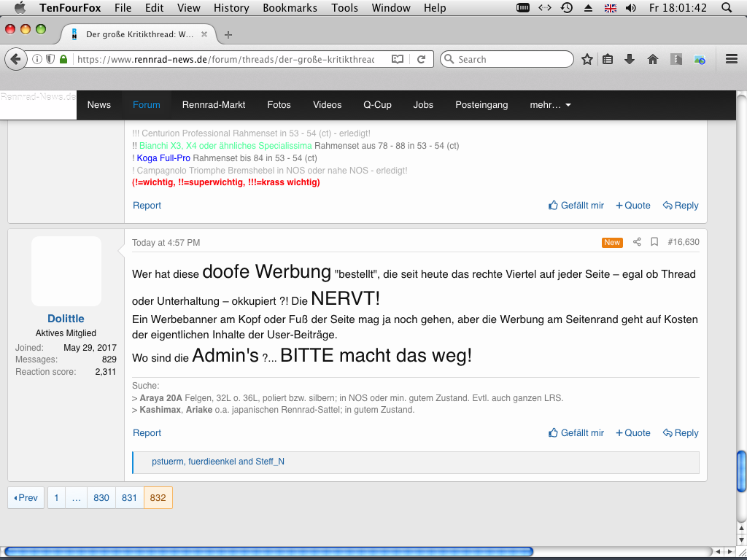Open the Bookmarks menu in the menu bar
This screenshot has height=560, width=747.
pyautogui.click(x=290, y=8)
